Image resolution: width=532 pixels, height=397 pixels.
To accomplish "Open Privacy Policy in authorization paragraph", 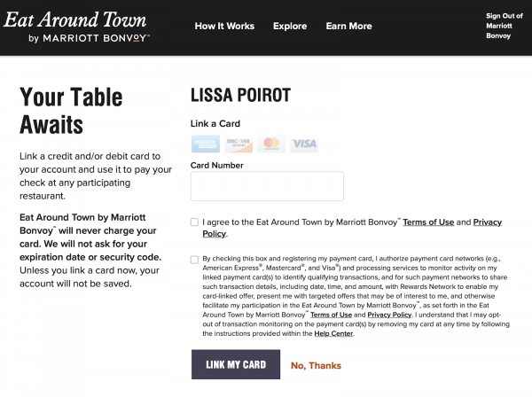I will [390, 315].
